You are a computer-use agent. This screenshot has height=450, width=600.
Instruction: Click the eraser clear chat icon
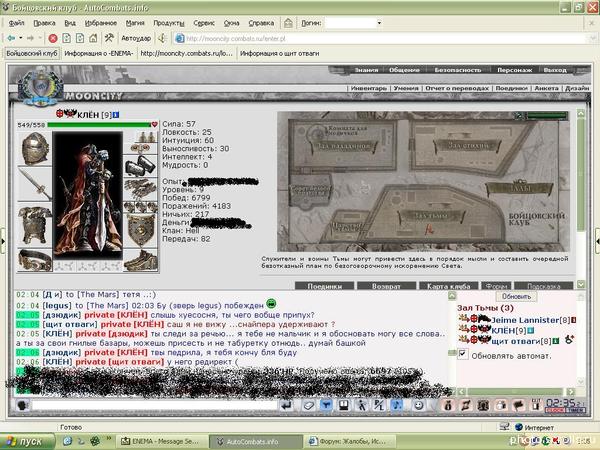pyautogui.click(x=308, y=405)
